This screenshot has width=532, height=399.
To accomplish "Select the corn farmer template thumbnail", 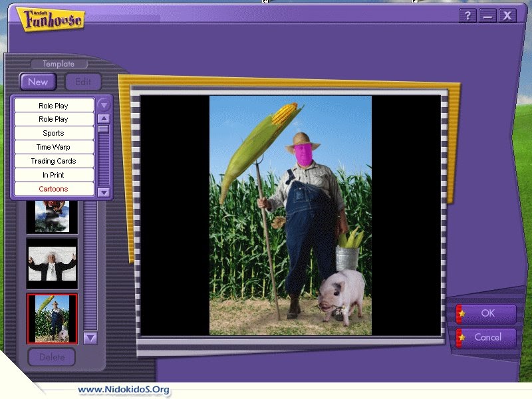I will (52, 319).
